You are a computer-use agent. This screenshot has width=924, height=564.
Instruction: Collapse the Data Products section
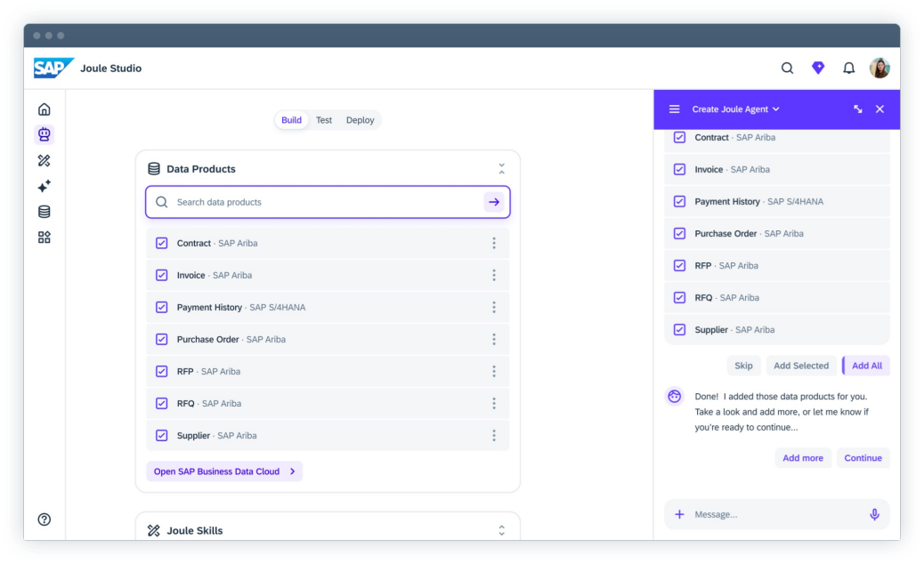(x=501, y=169)
